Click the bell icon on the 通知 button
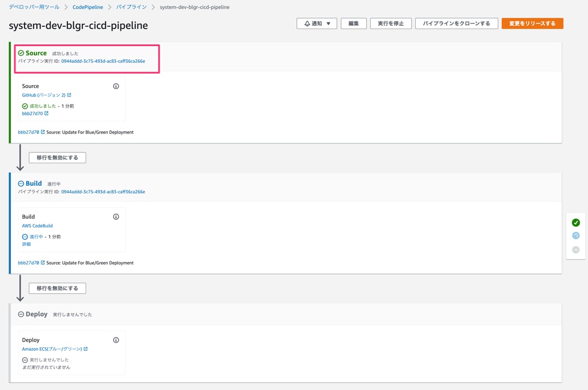This screenshot has height=390, width=588. [x=306, y=23]
